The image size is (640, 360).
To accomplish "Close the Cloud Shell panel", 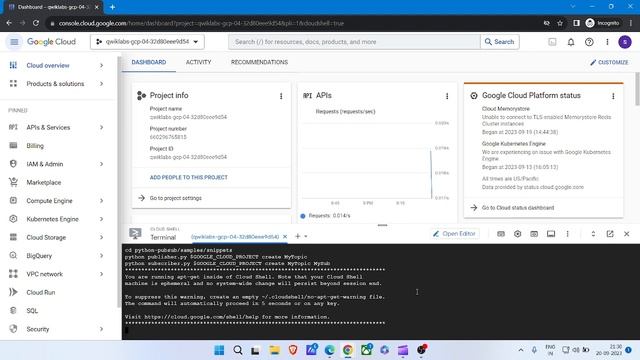I will [627, 234].
